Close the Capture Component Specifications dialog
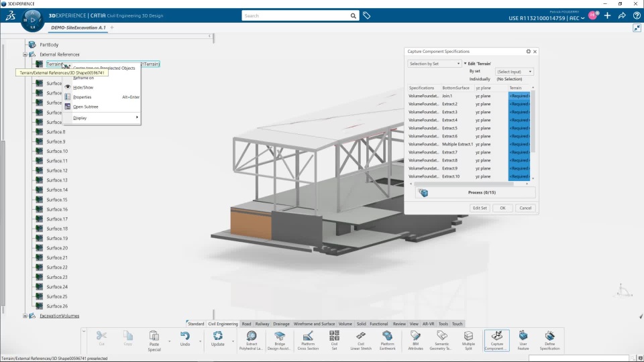The width and height of the screenshot is (644, 362). (535, 52)
